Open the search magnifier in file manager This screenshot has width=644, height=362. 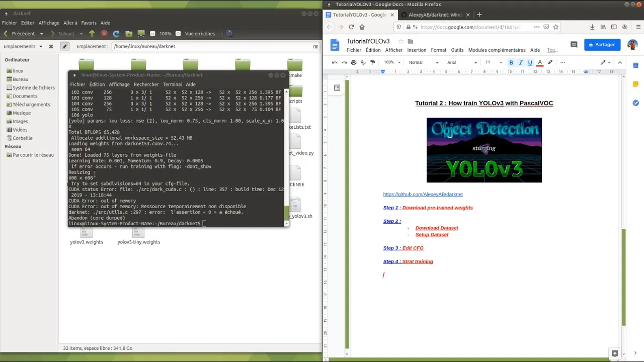coord(229,34)
